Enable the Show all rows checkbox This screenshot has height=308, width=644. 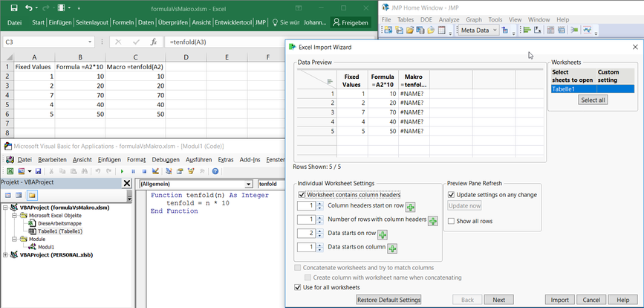coord(451,221)
